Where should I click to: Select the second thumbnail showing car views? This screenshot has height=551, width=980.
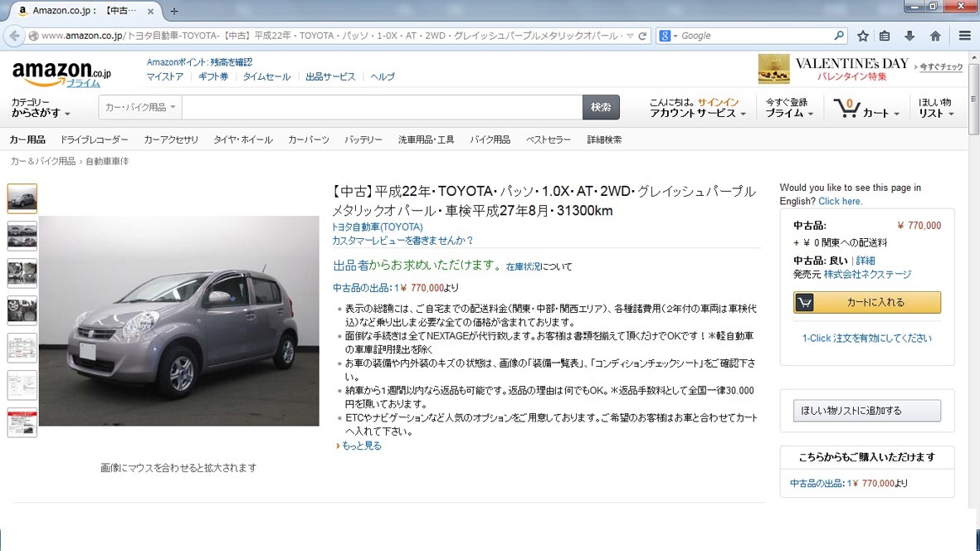pos(22,236)
